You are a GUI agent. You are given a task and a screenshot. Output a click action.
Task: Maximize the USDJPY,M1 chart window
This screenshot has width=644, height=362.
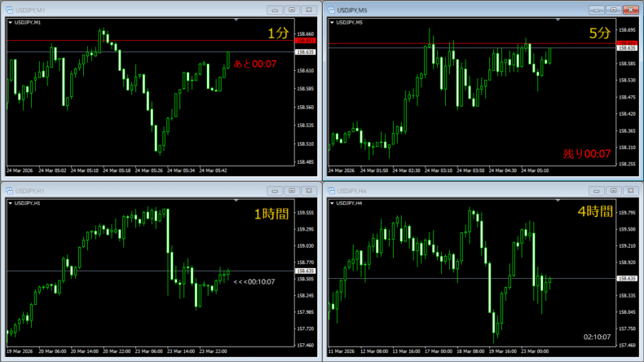[x=291, y=10]
